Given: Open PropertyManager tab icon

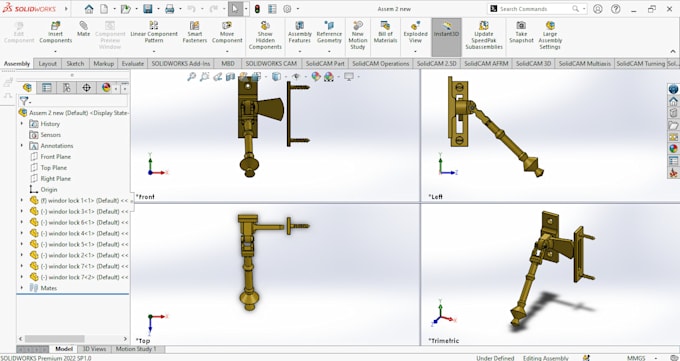Looking at the screenshot, I should 46,88.
